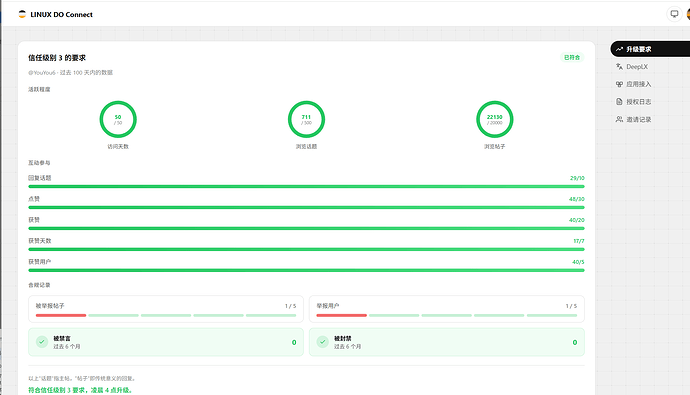Select the 被举报帖子 card
The width and height of the screenshot is (690, 395).
pyautogui.click(x=166, y=309)
